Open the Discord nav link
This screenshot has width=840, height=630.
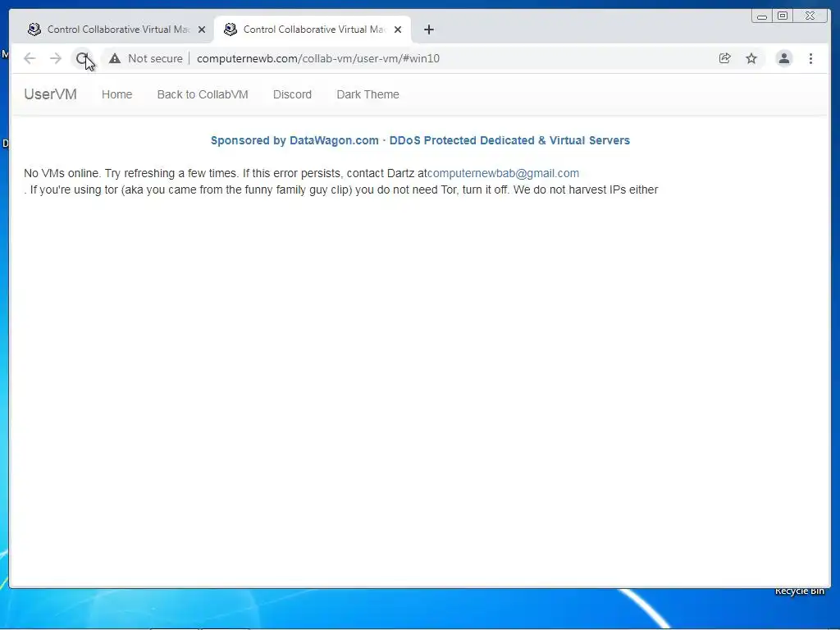292,94
